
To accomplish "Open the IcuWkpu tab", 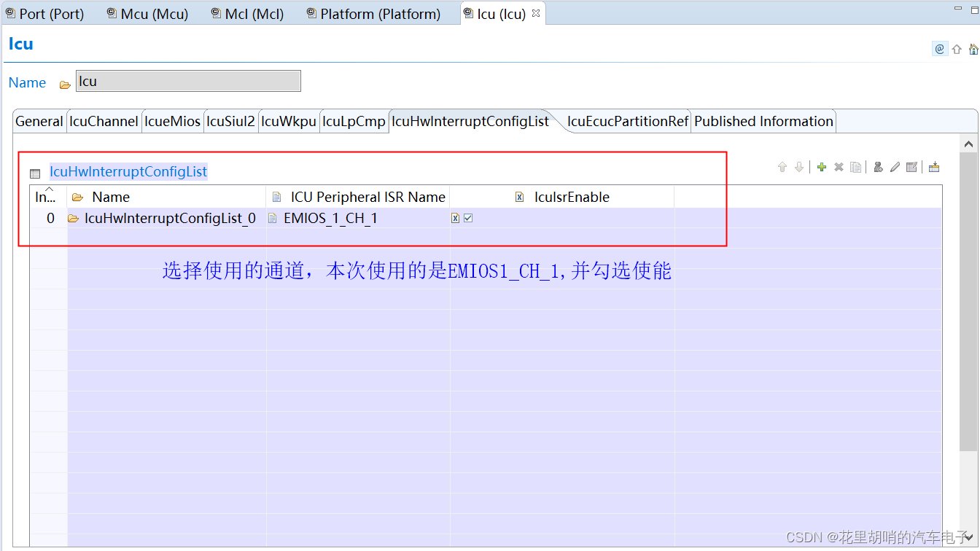I will 289,122.
